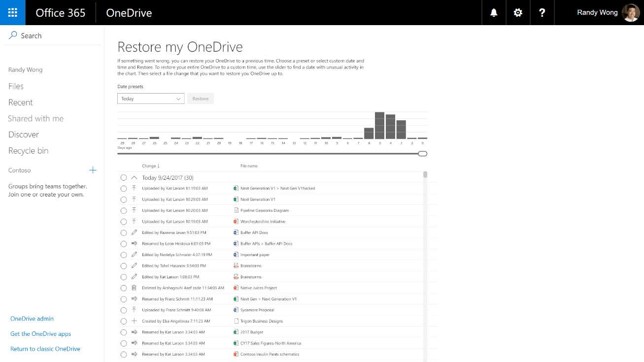The height and width of the screenshot is (362, 644).
Task: Select the radio for Pipeline Gasworks Diagram upload
Action: [123, 211]
